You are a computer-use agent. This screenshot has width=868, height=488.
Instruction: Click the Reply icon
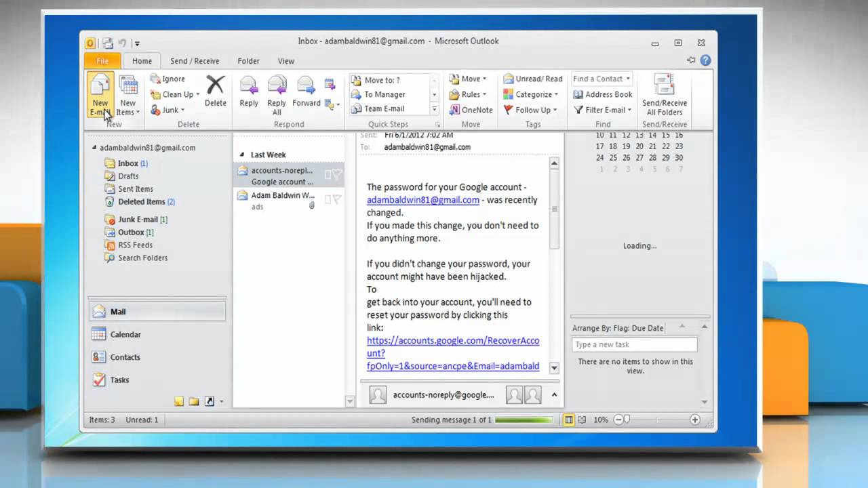pyautogui.click(x=249, y=85)
